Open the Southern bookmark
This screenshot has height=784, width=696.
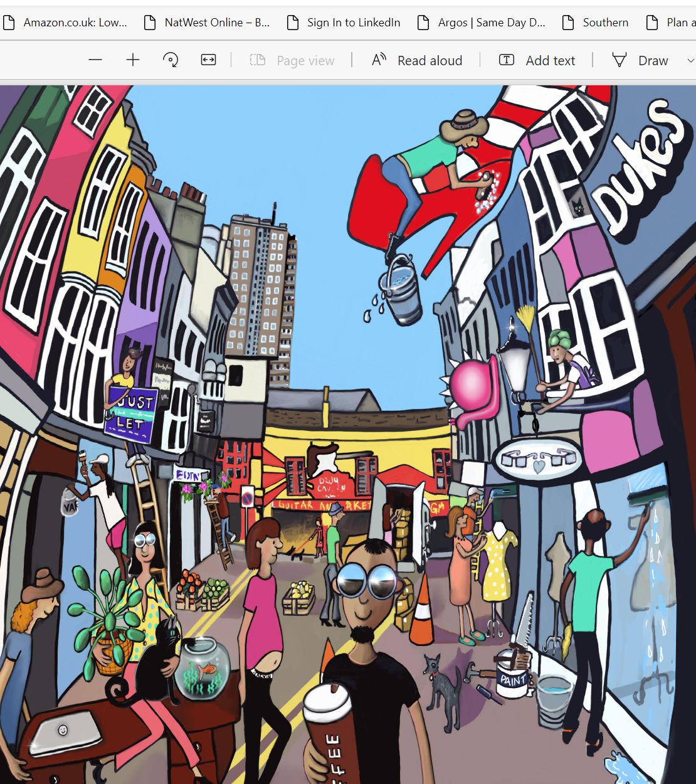[596, 23]
